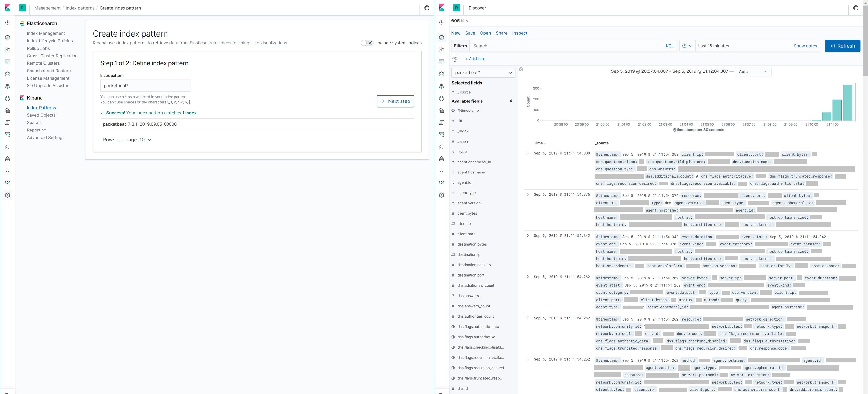Image resolution: width=868 pixels, height=394 pixels.
Task: Click the D space avatar in Discover window
Action: click(457, 8)
